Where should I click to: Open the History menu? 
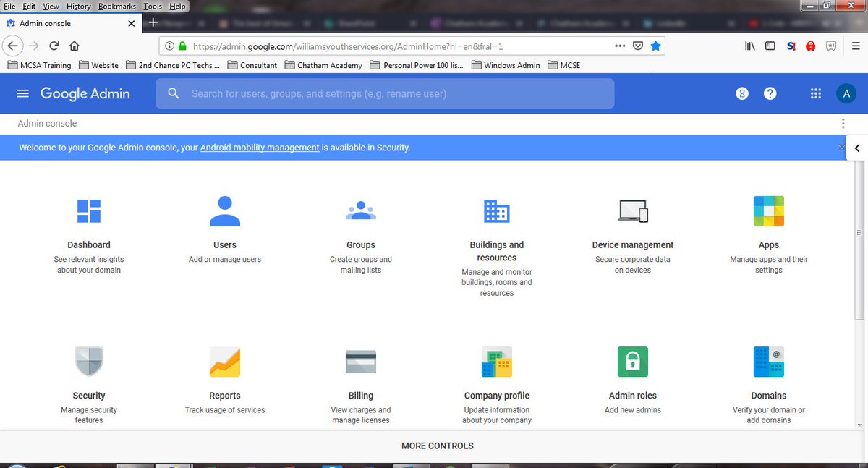point(79,6)
